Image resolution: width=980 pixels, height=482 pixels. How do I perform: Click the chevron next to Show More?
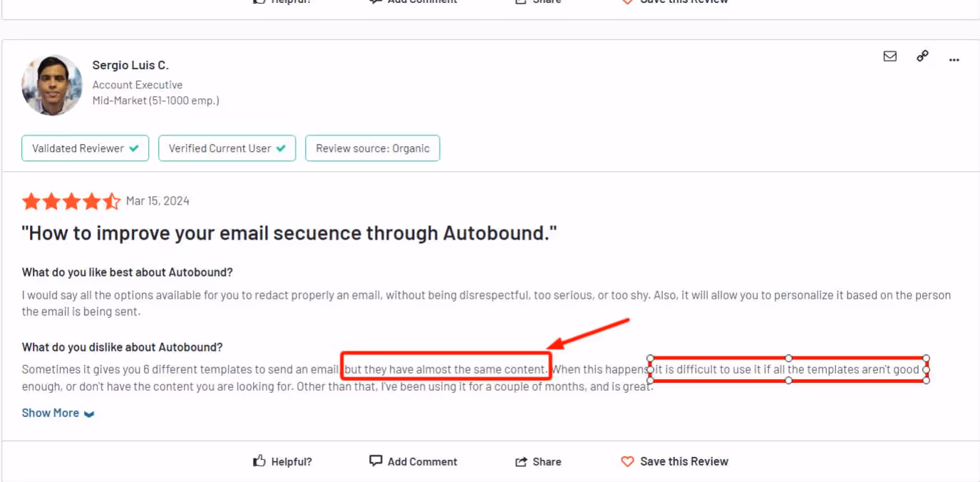[88, 413]
